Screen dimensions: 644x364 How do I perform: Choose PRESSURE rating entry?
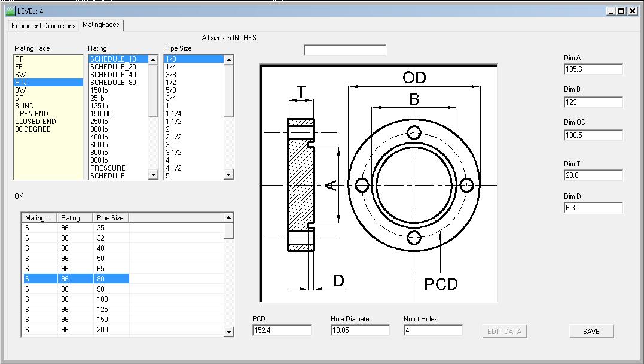click(x=119, y=168)
